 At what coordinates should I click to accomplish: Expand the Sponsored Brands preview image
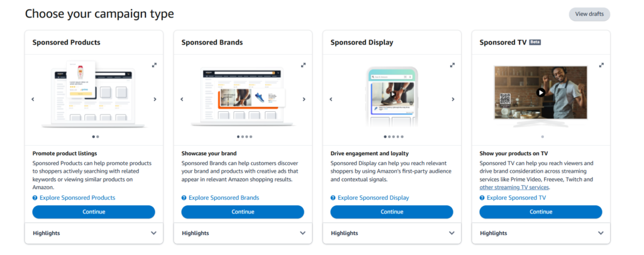click(304, 65)
